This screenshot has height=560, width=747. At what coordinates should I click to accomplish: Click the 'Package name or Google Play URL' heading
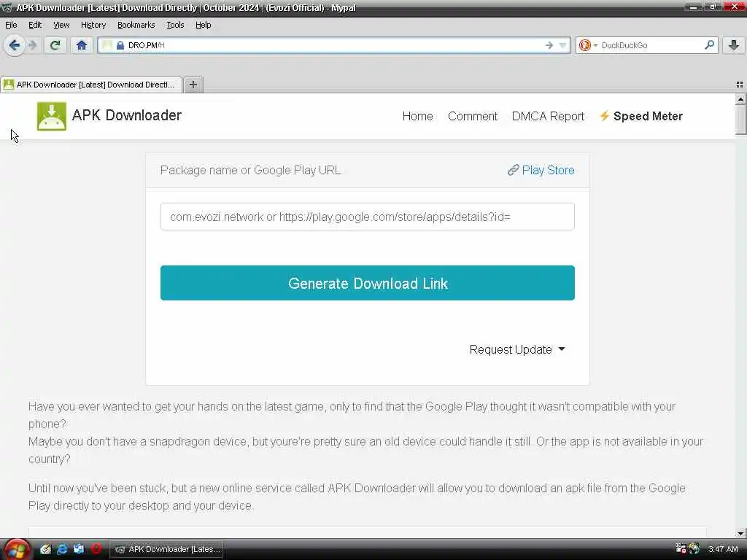[x=251, y=170]
